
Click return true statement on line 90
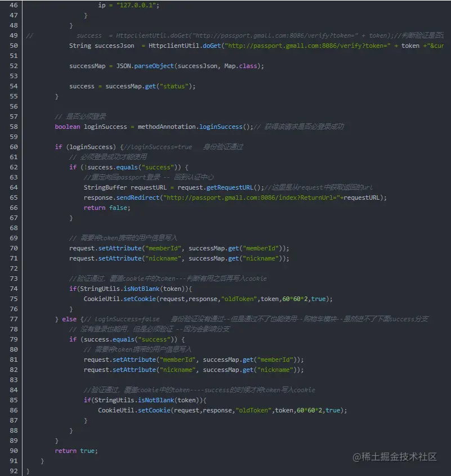pos(76,451)
